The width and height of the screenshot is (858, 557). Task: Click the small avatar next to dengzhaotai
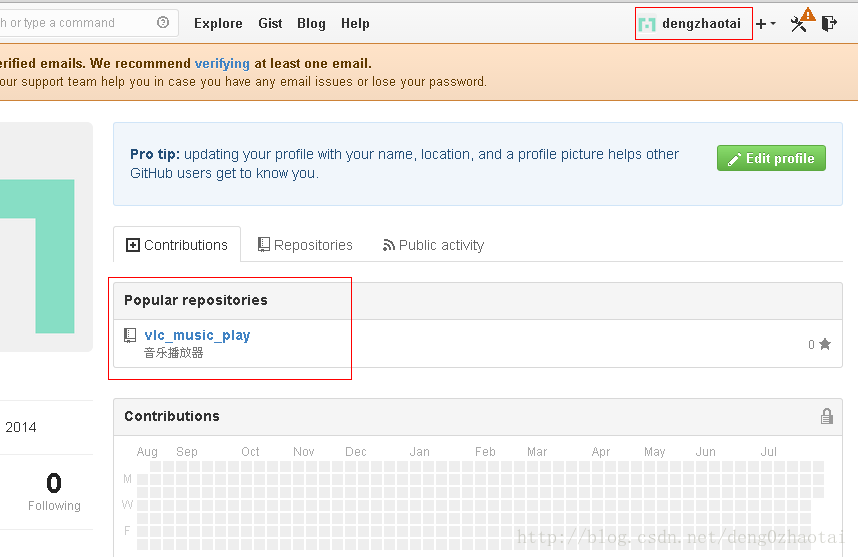[647, 25]
